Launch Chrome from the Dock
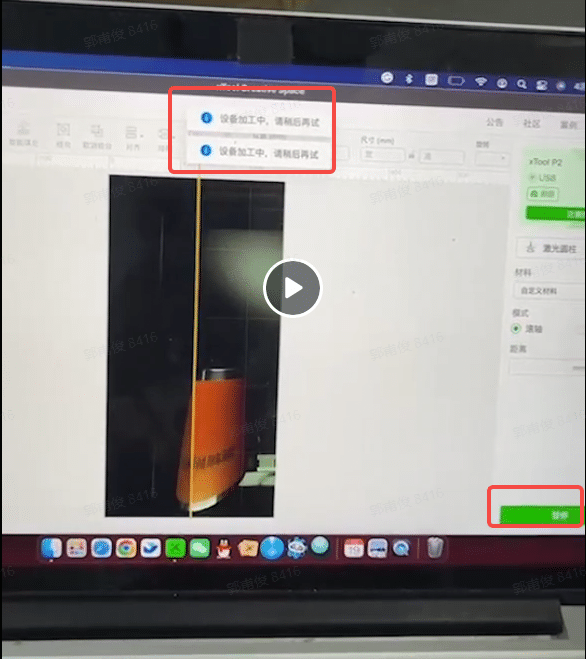 coord(126,548)
